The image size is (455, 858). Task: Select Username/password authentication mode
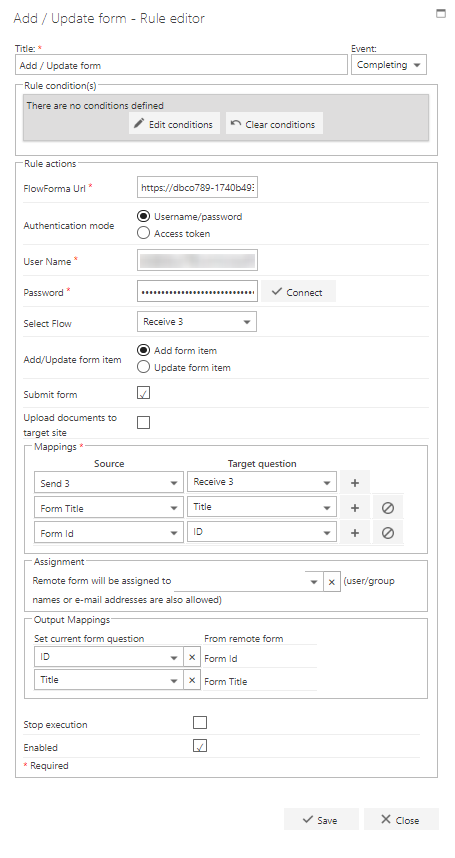pos(143,217)
